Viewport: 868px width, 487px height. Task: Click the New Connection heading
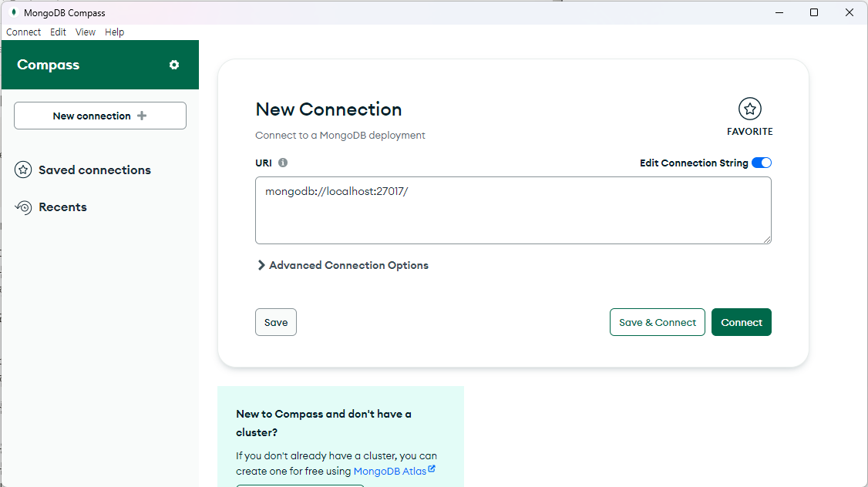pos(328,109)
